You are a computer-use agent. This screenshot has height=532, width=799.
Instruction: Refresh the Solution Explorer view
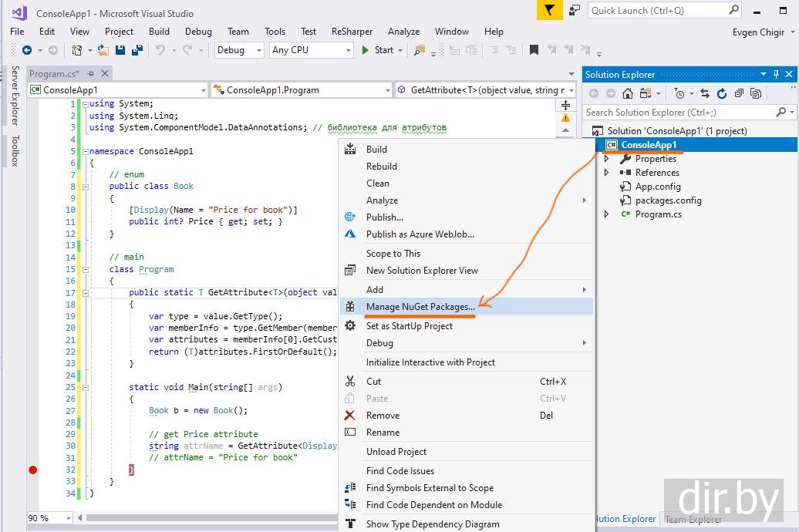click(x=722, y=93)
